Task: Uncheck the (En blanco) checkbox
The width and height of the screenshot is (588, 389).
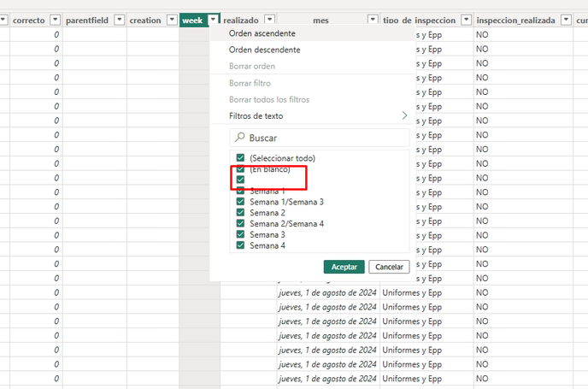Action: [x=241, y=169]
